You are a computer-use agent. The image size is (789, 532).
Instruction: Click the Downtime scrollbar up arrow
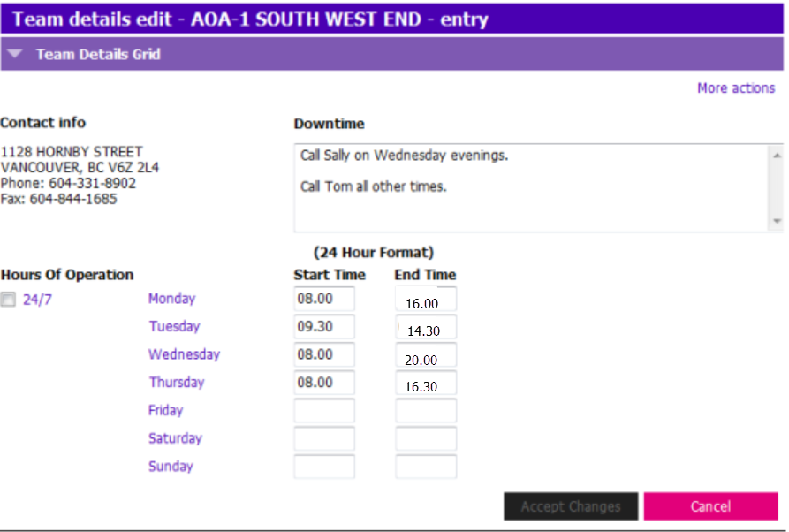(x=777, y=156)
